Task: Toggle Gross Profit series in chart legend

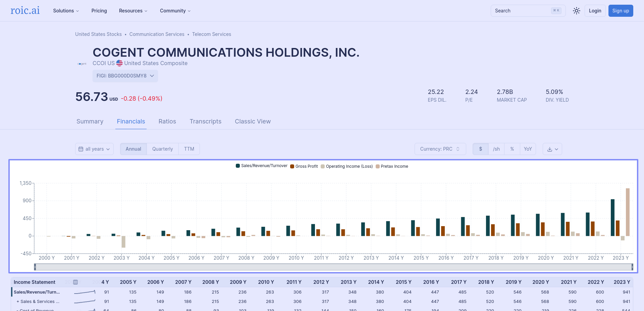Action: pyautogui.click(x=304, y=166)
